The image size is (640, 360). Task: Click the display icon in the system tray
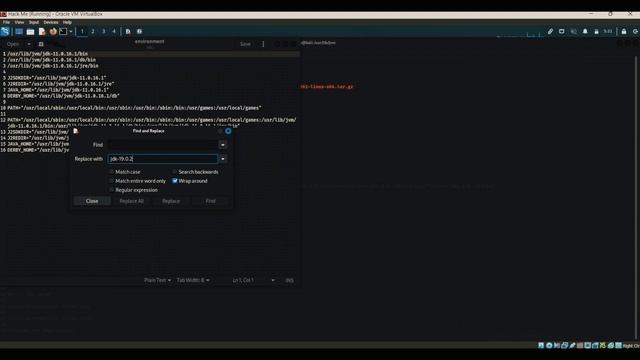coord(562,31)
